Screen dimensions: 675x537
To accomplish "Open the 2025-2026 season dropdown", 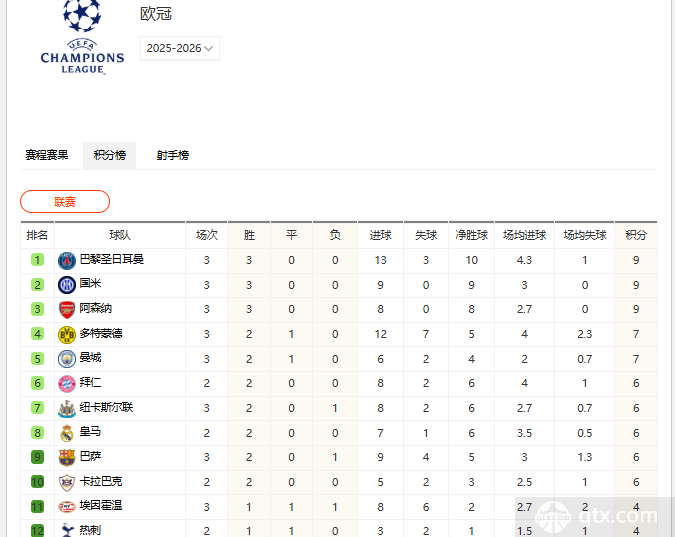I will [180, 48].
